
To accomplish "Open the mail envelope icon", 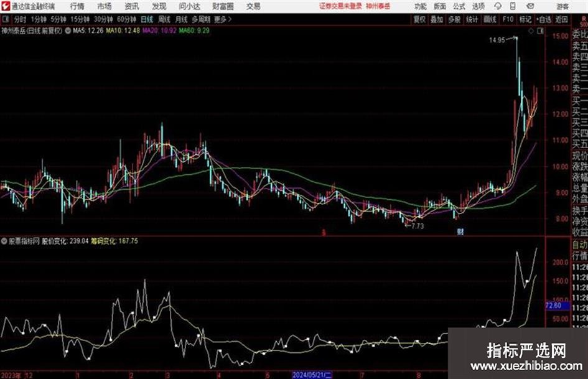I will [530, 6].
